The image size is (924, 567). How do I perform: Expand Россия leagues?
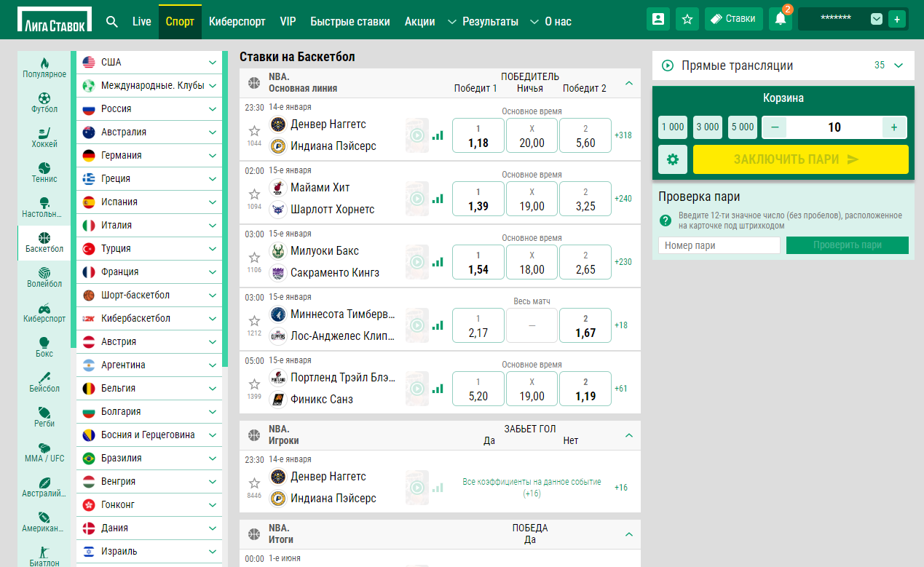coord(213,109)
